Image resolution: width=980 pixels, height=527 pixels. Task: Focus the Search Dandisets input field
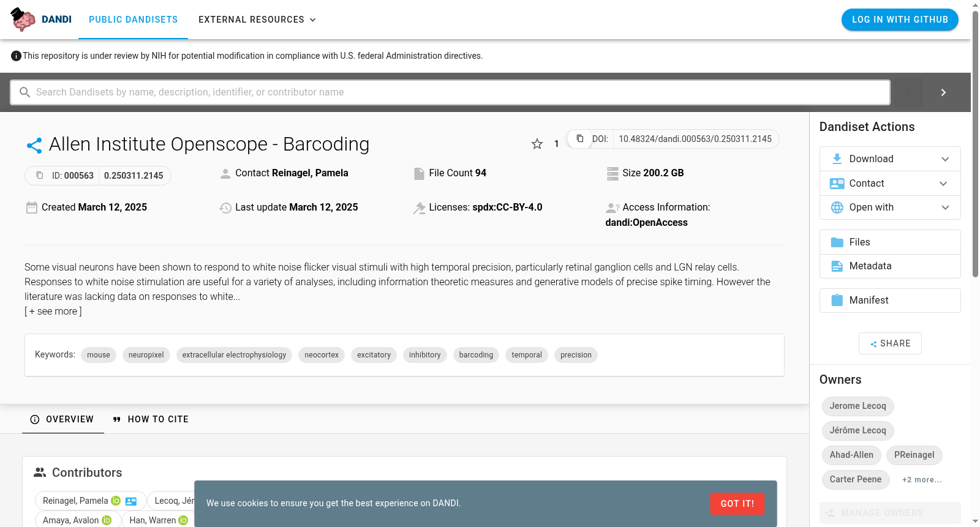click(450, 92)
